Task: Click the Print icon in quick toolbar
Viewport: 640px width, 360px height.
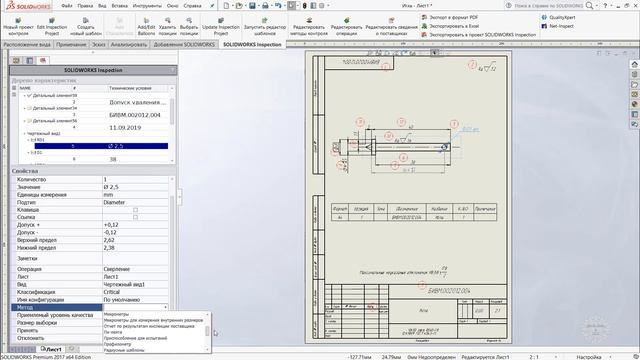Action: pyautogui.click(x=265, y=6)
